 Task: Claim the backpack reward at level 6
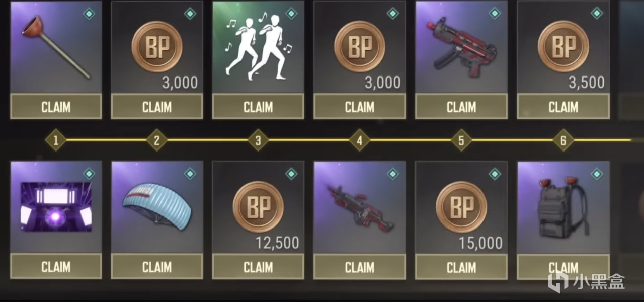(563, 267)
